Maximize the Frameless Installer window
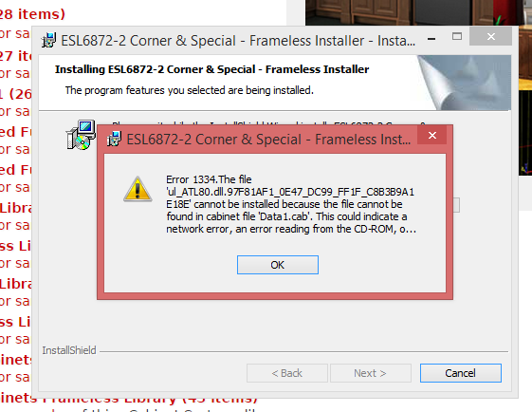The height and width of the screenshot is (412, 532). click(457, 37)
